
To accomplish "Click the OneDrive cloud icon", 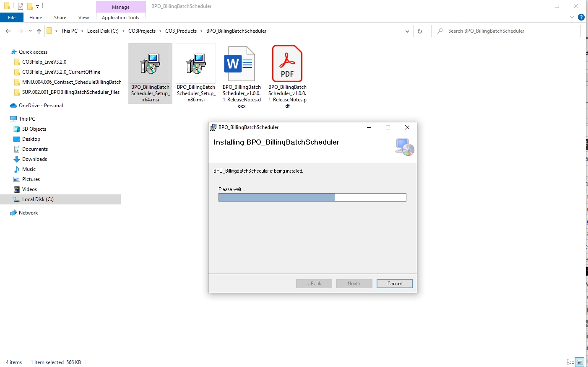I will 13,106.
